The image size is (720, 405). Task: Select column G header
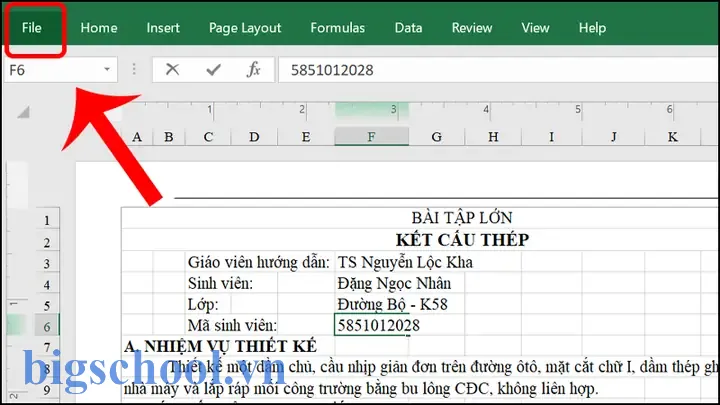pos(437,137)
